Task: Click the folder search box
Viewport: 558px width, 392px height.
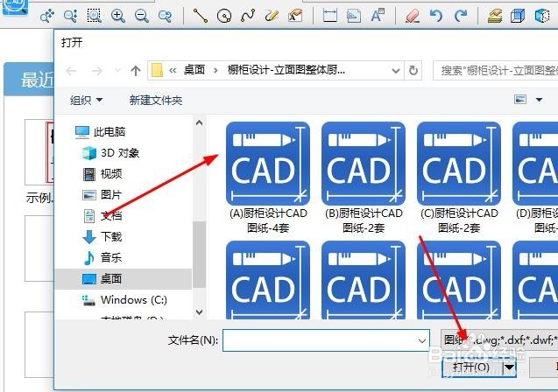Action: click(x=496, y=70)
